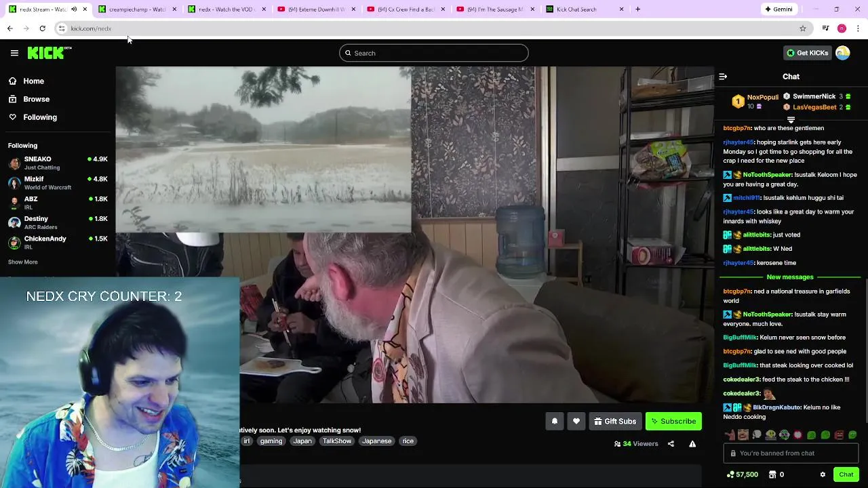Select the TalkShow tag
This screenshot has height=488, width=868.
(337, 441)
